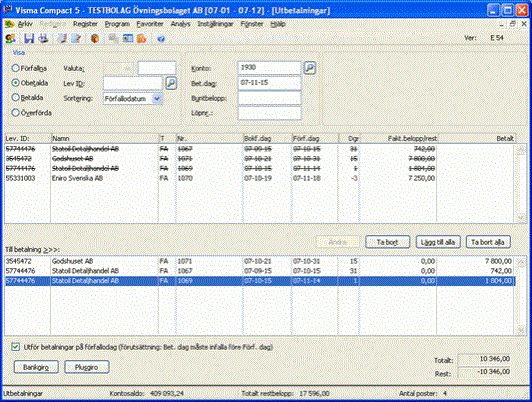Click the Bankgiro button
532x402 pixels.
[x=36, y=367]
